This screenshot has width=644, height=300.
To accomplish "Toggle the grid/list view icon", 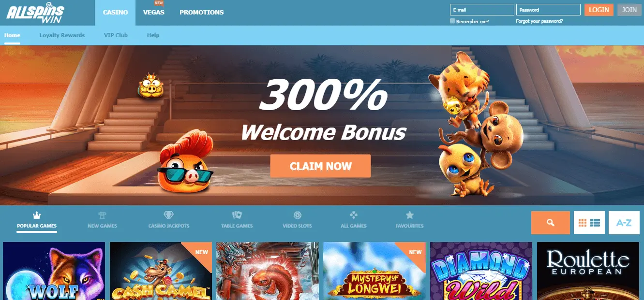I will point(589,223).
